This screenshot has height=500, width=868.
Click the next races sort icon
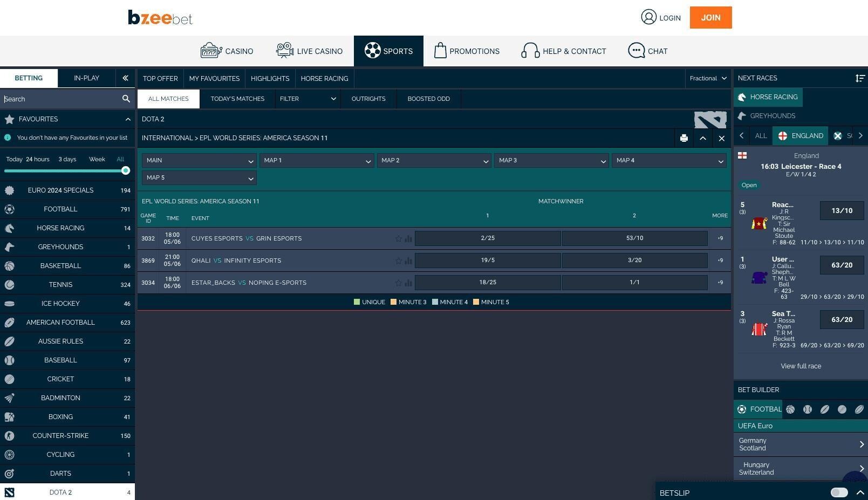pyautogui.click(x=860, y=78)
